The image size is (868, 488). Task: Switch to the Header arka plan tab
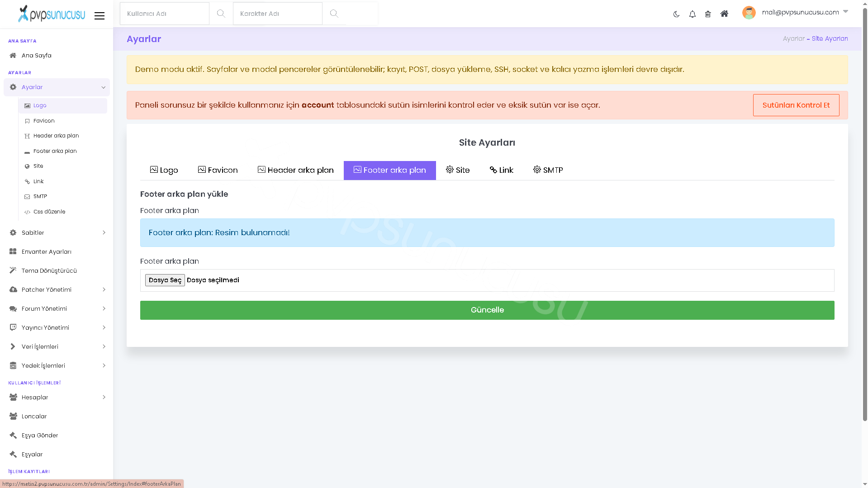coord(295,170)
